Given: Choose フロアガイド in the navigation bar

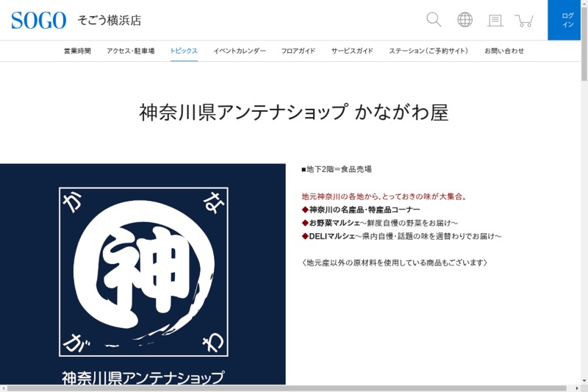Looking at the screenshot, I should point(298,51).
